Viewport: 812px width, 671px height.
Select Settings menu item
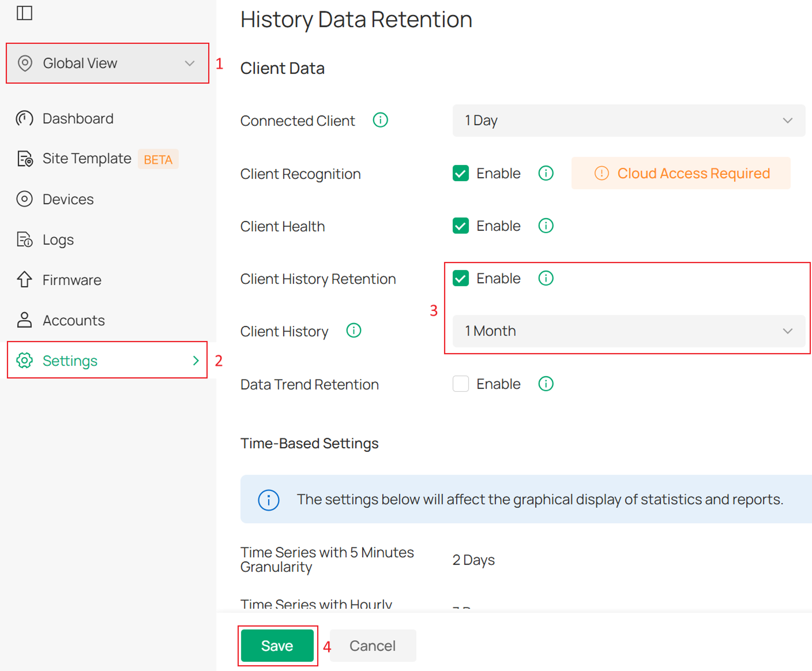click(x=107, y=360)
